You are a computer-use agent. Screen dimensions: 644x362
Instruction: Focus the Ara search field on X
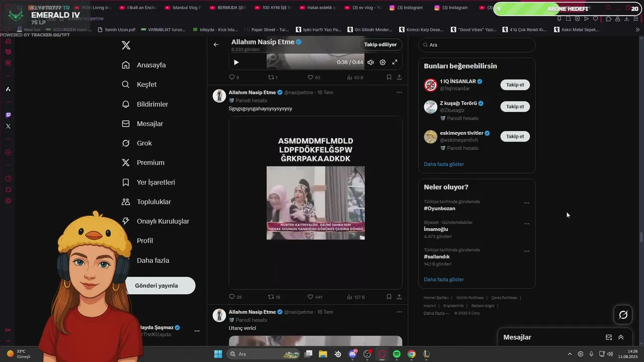[477, 45]
